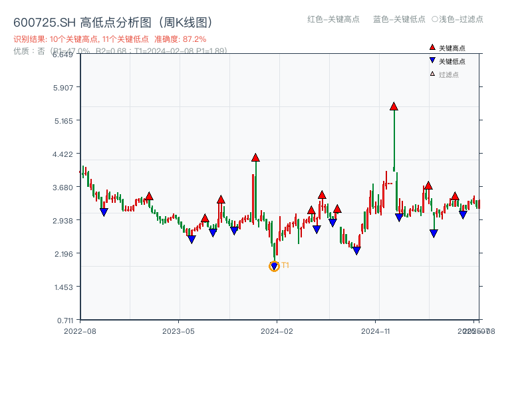Click the legend label 关键高点
This screenshot has width=532, height=399.
click(452, 48)
